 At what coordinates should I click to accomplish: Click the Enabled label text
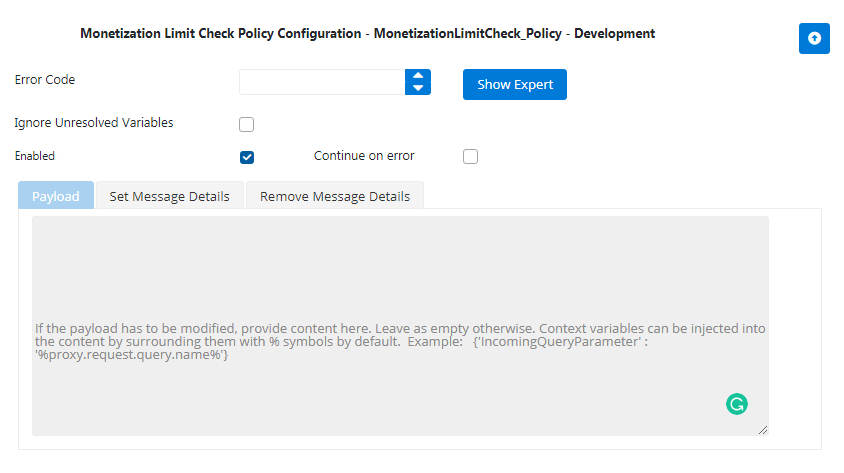pyautogui.click(x=34, y=156)
